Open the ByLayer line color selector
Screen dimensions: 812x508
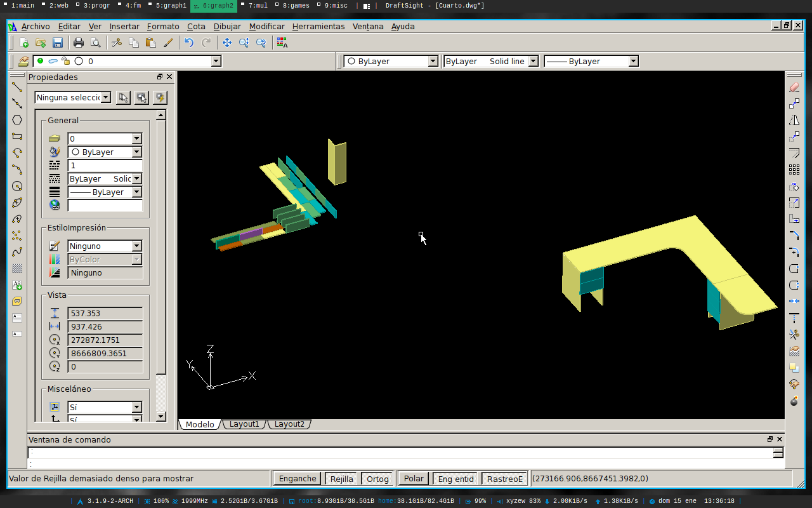tap(433, 61)
